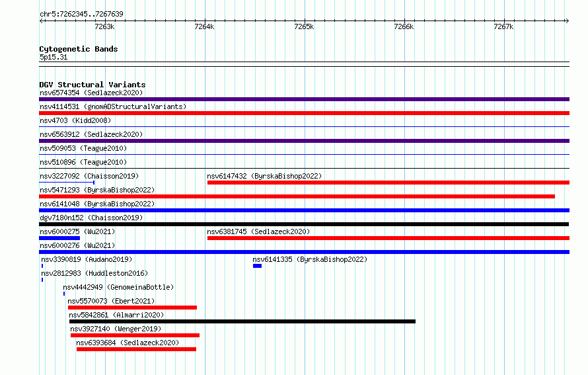Open nsv5570073 (Ebert2021) label
Viewport: 588px width, 375px height.
[111, 301]
